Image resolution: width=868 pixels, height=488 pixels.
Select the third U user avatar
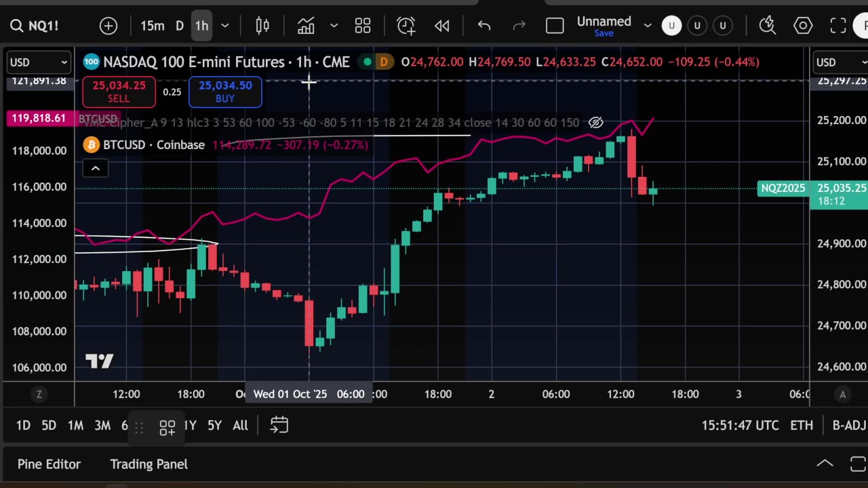pos(723,26)
